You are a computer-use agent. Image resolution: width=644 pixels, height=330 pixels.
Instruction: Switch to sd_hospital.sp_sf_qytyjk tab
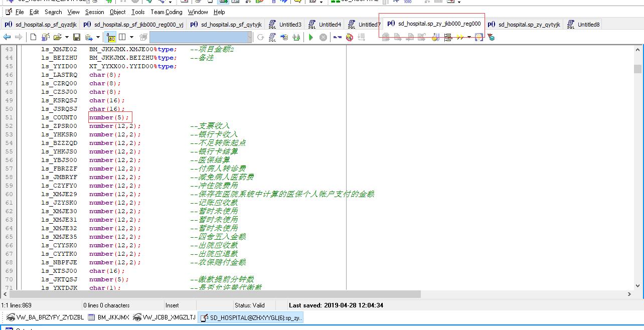[226, 24]
